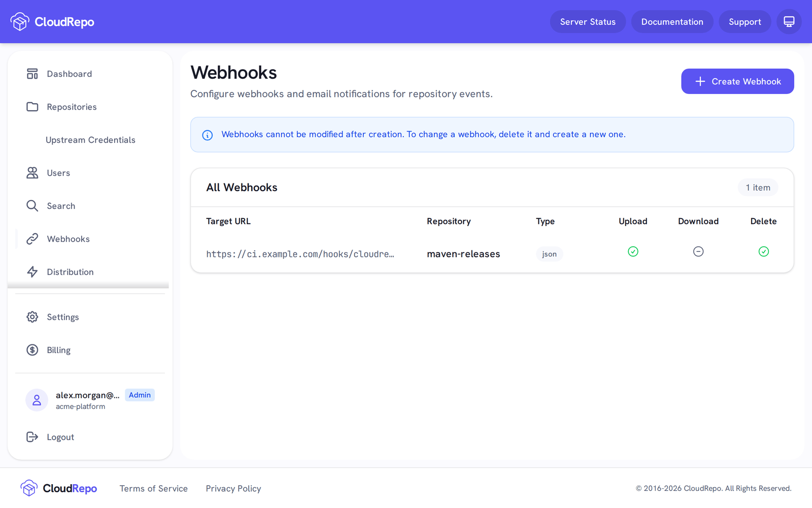The height and width of the screenshot is (508, 812).
Task: Click the Distribution lightning bolt icon
Action: click(x=32, y=272)
